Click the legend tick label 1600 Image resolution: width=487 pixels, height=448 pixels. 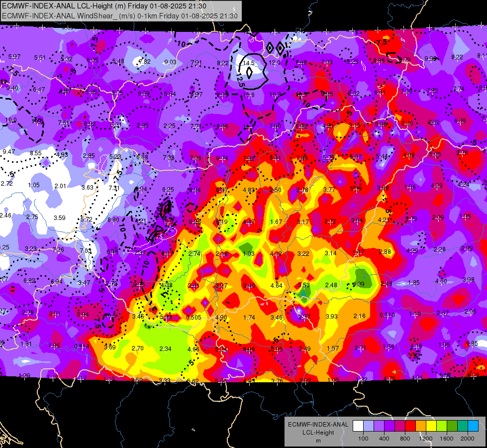point(447,439)
